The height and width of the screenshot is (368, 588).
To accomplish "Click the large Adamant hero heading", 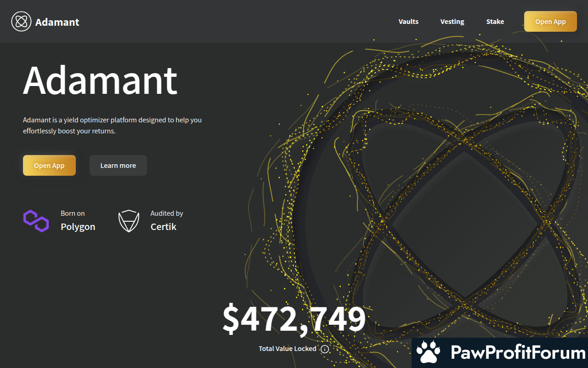I will click(x=100, y=80).
